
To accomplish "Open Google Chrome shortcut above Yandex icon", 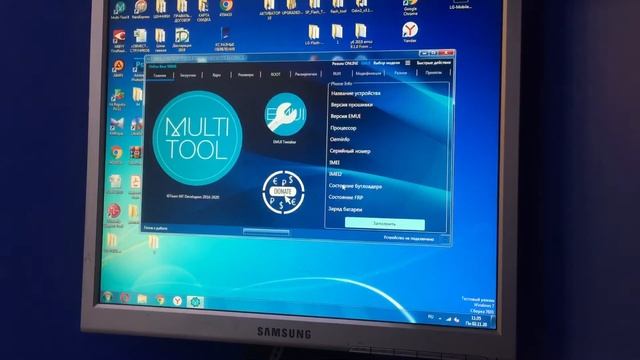I will [x=410, y=7].
